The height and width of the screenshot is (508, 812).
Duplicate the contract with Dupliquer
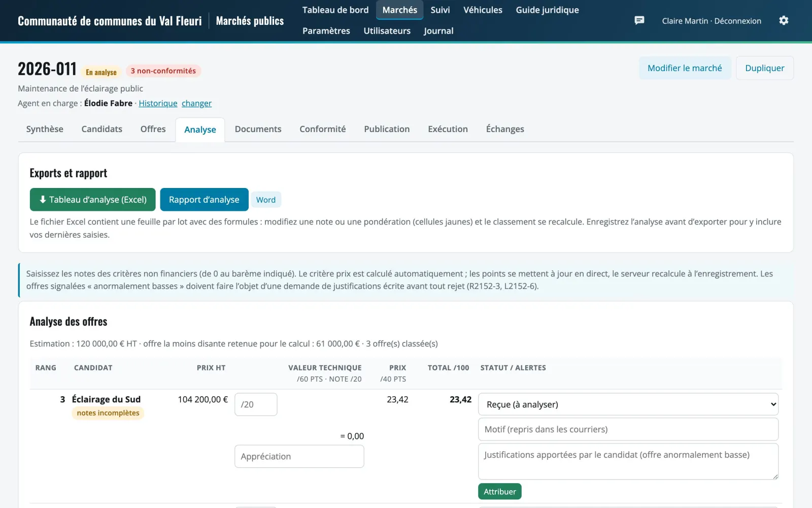point(764,68)
